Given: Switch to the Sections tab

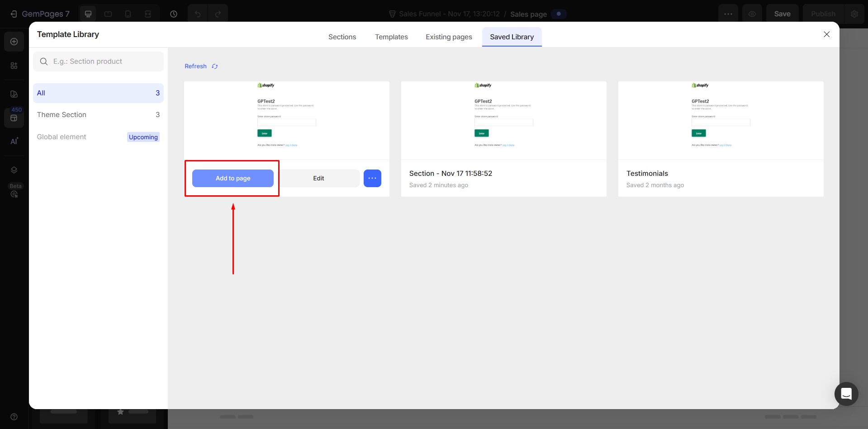Looking at the screenshot, I should [x=342, y=37].
